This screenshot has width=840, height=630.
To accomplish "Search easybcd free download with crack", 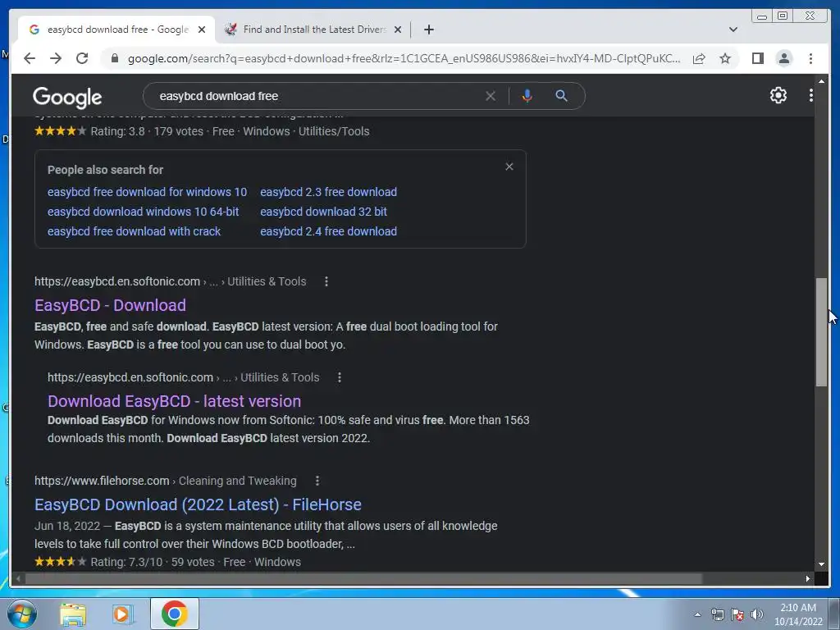I will tap(134, 231).
